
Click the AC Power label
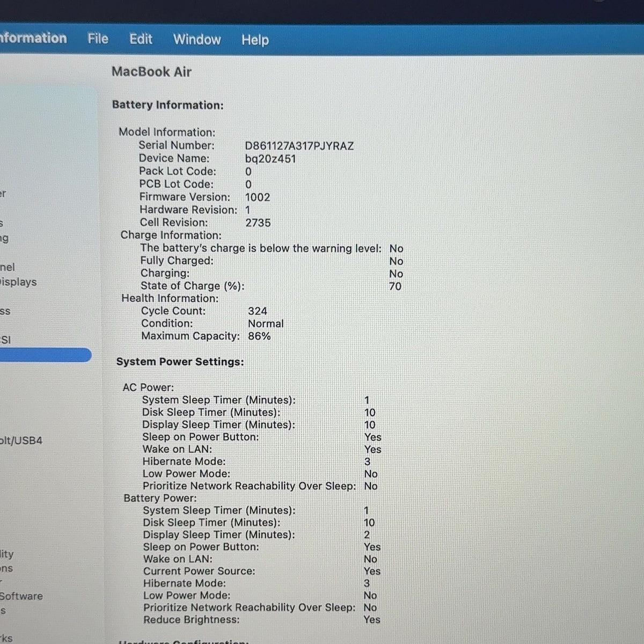tap(148, 387)
